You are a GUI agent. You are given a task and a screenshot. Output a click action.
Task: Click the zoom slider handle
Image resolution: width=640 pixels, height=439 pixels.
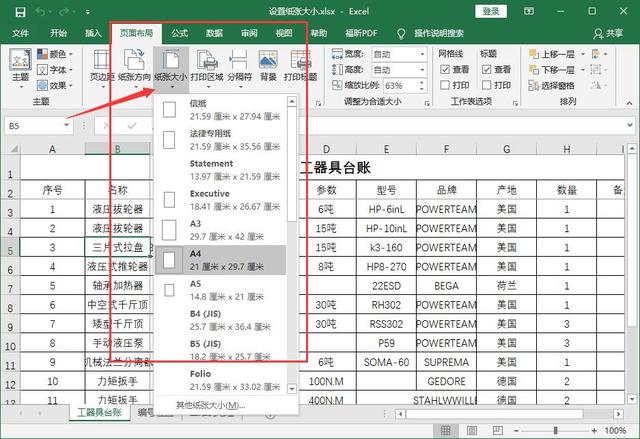pyautogui.click(x=555, y=430)
